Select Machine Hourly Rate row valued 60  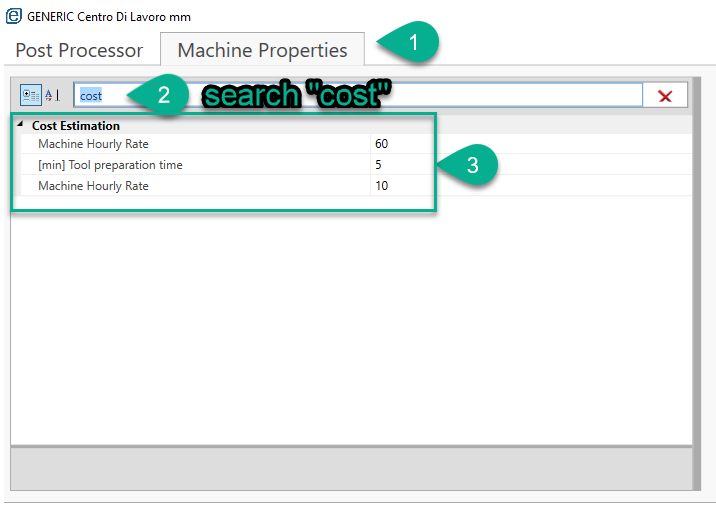[x=93, y=144]
